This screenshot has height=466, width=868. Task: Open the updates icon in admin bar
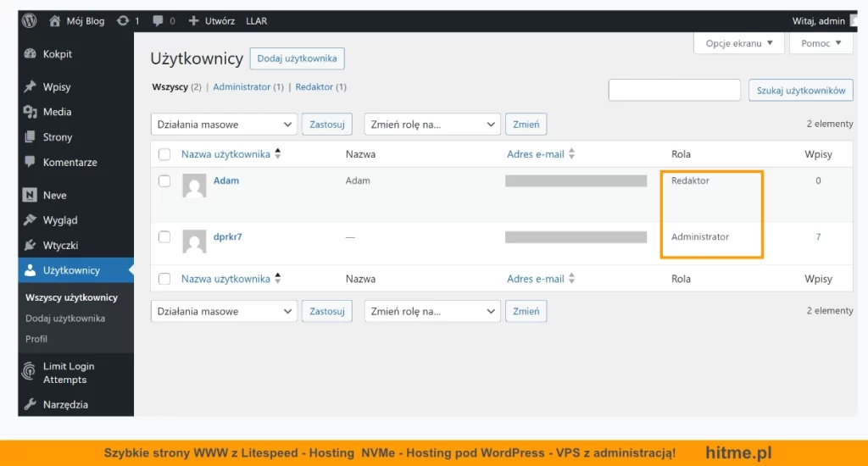[x=122, y=20]
